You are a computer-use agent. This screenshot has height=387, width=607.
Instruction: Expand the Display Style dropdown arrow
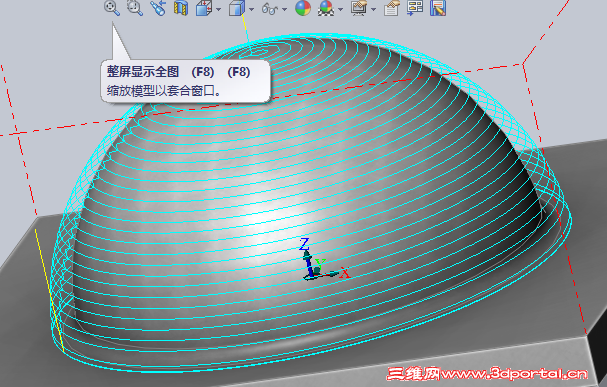251,9
